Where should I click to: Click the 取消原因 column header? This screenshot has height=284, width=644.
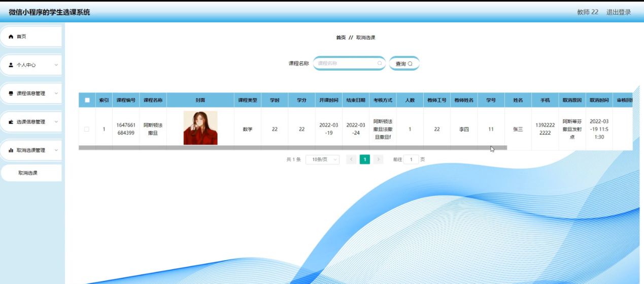pos(572,100)
